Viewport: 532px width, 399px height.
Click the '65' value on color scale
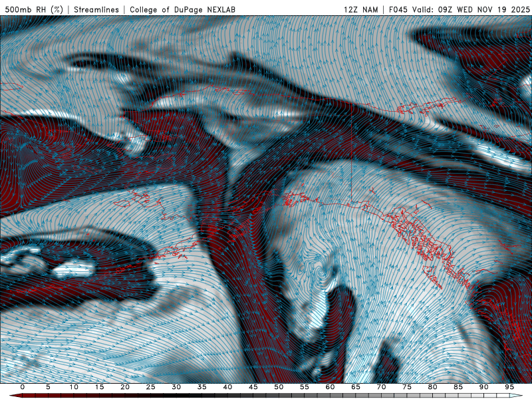(x=356, y=387)
